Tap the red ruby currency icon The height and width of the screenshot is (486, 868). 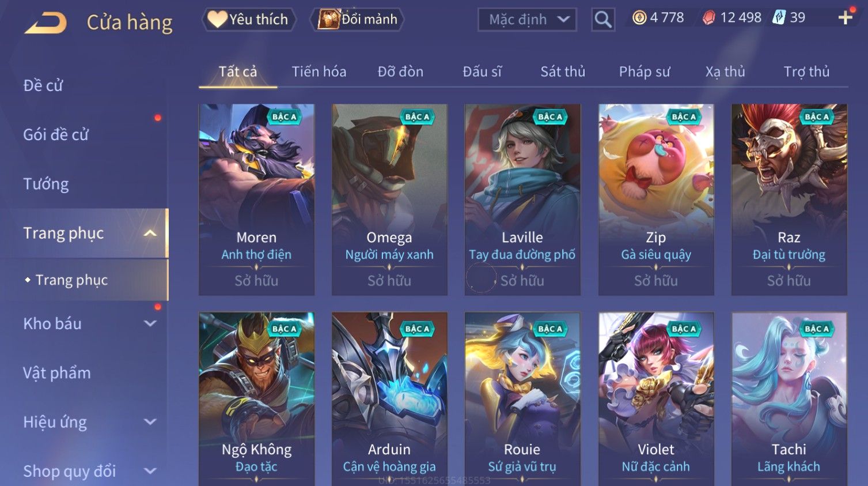pyautogui.click(x=708, y=18)
